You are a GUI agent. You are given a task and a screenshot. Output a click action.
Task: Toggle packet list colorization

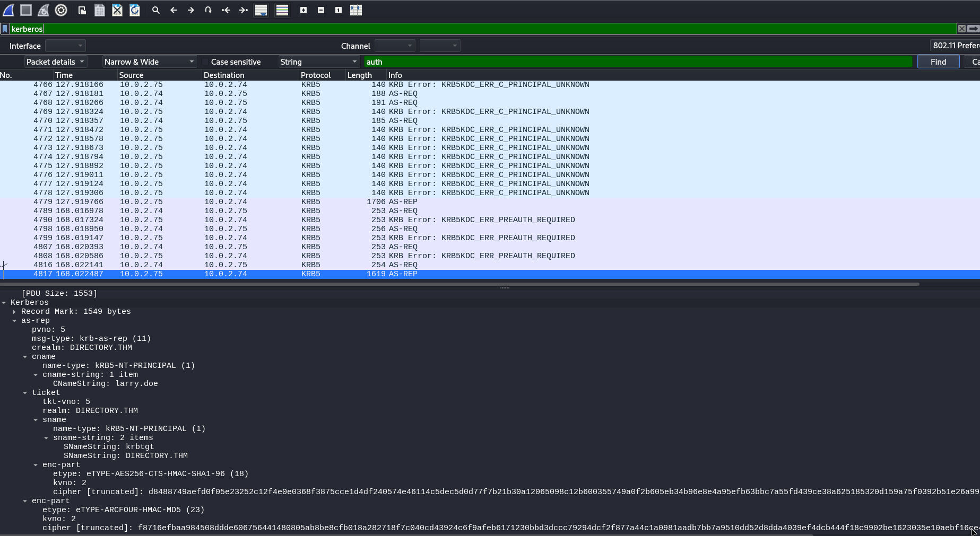282,10
